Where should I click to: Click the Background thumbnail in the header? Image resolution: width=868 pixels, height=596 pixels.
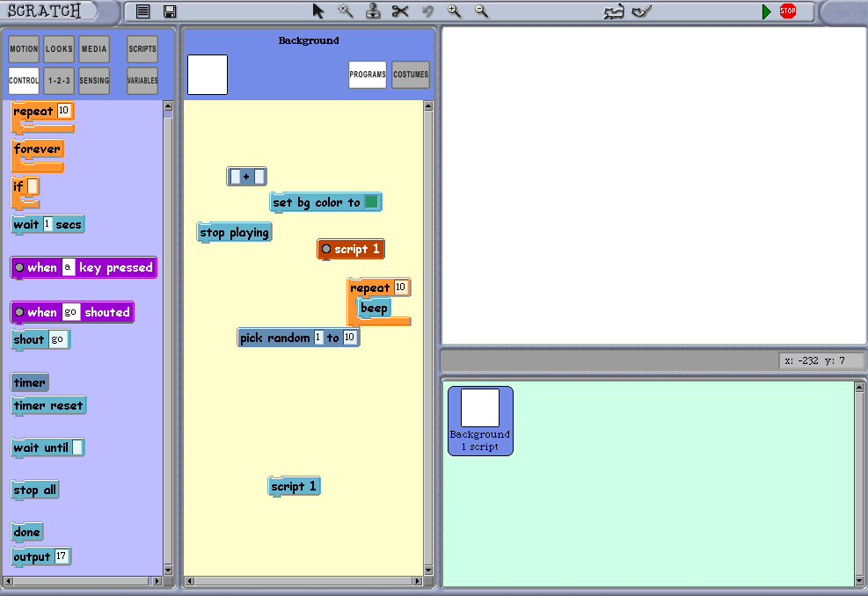pyautogui.click(x=208, y=75)
